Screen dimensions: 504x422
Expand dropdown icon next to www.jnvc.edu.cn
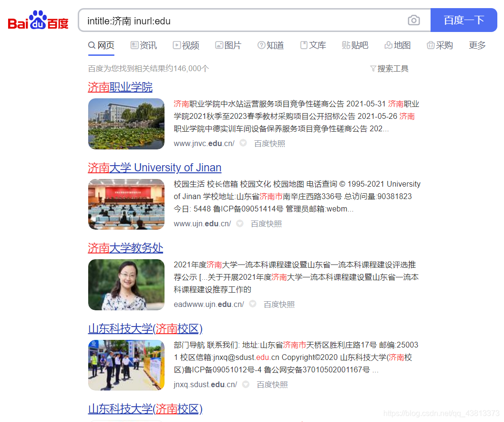click(243, 143)
